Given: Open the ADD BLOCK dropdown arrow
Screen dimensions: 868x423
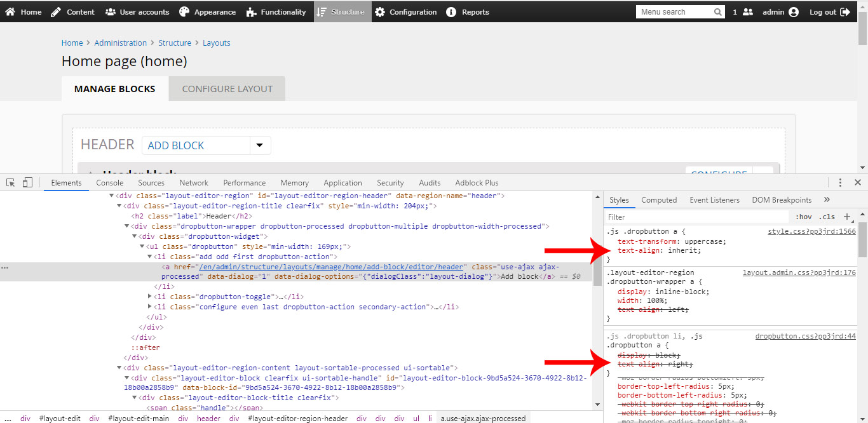Looking at the screenshot, I should point(260,145).
